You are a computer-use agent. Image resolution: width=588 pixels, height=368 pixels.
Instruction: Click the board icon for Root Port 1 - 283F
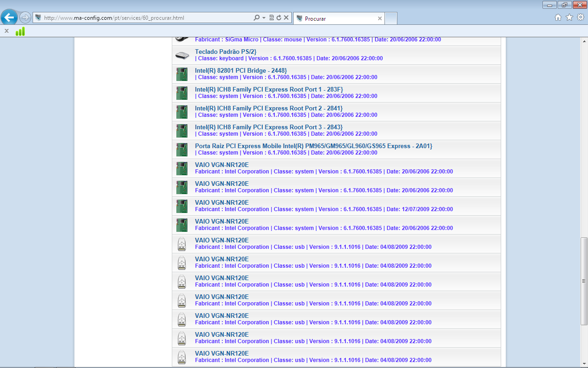coord(182,93)
